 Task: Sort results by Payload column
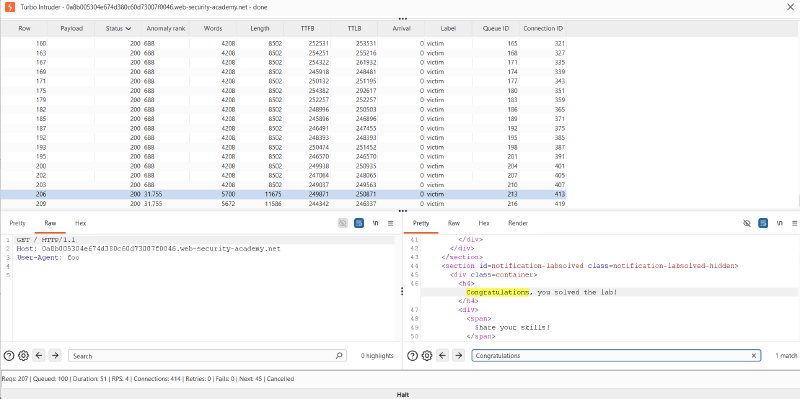(x=71, y=29)
